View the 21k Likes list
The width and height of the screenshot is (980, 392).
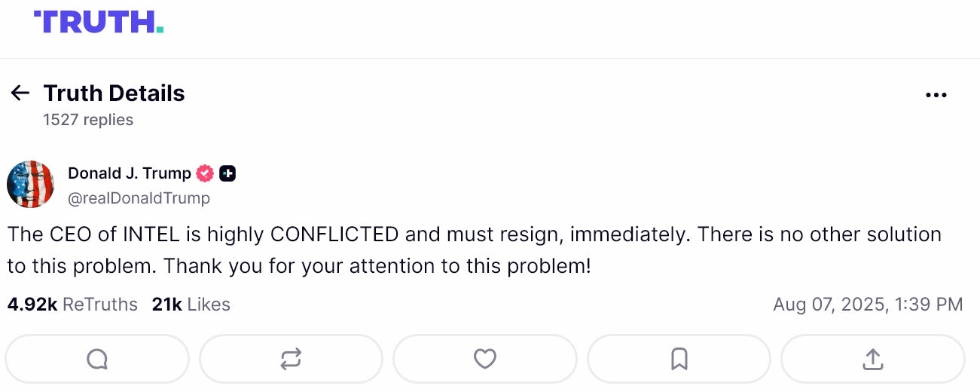coord(191,305)
